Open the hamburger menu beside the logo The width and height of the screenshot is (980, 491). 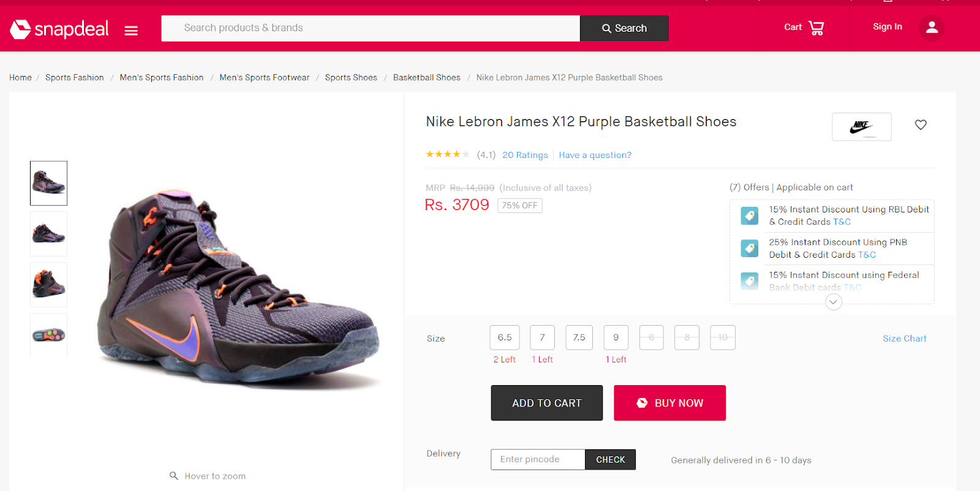130,30
